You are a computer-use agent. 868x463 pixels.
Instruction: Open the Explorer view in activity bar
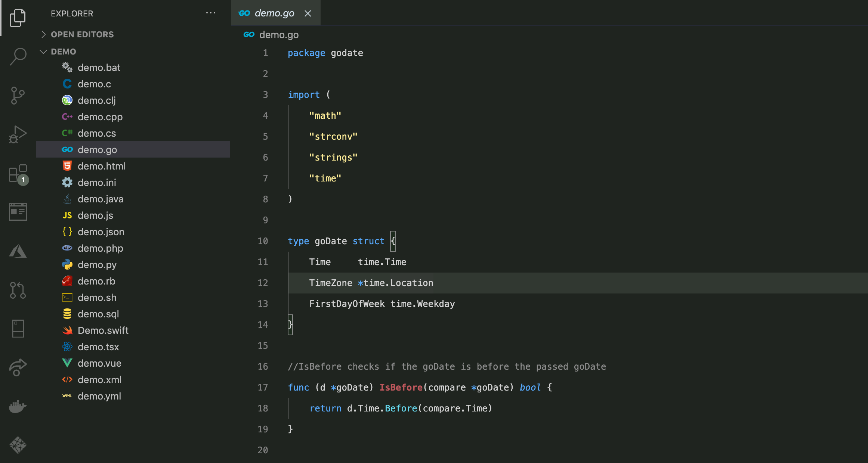(x=18, y=18)
